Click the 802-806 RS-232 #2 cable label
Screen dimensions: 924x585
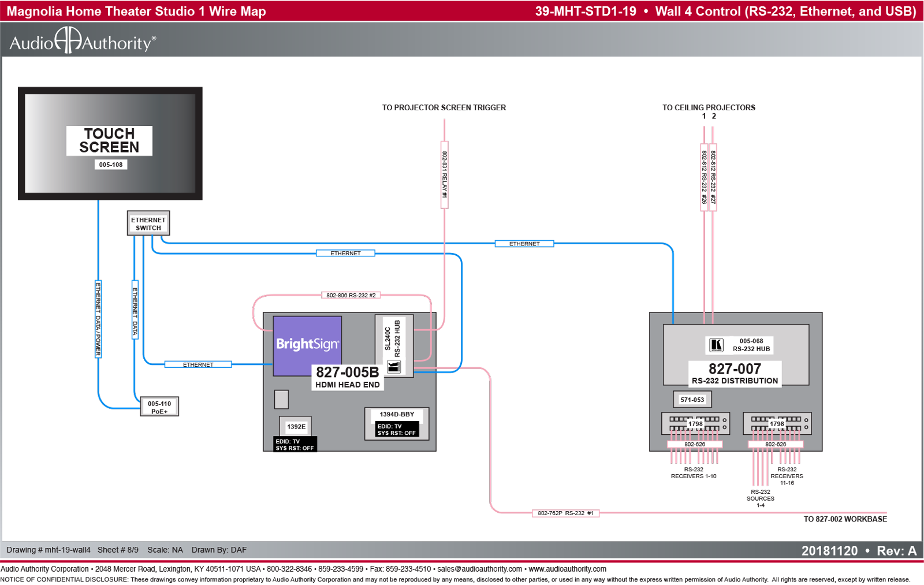(x=351, y=295)
